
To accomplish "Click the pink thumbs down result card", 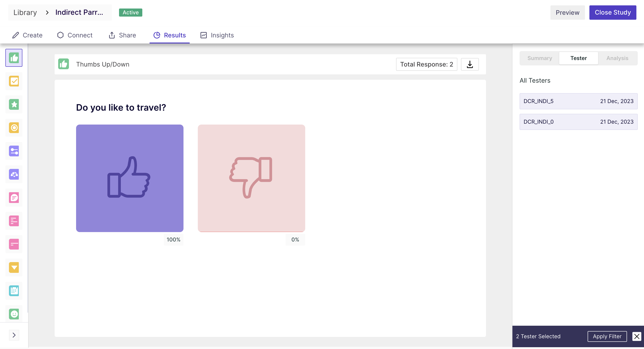I will click(251, 178).
